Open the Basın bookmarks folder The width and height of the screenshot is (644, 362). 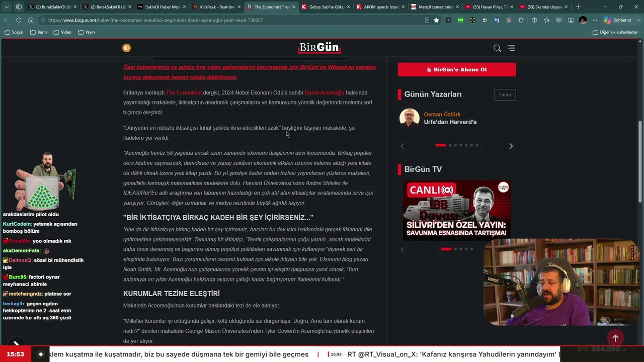(39, 32)
